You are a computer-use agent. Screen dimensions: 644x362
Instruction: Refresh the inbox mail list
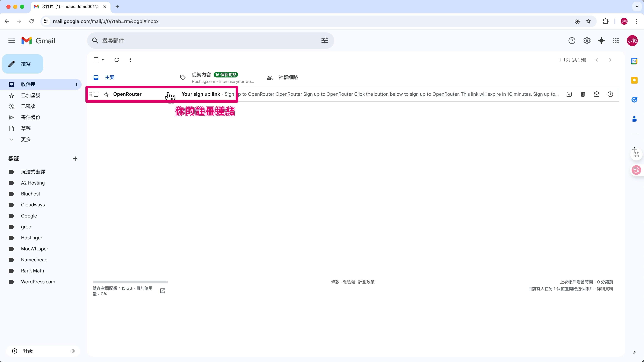point(117,60)
